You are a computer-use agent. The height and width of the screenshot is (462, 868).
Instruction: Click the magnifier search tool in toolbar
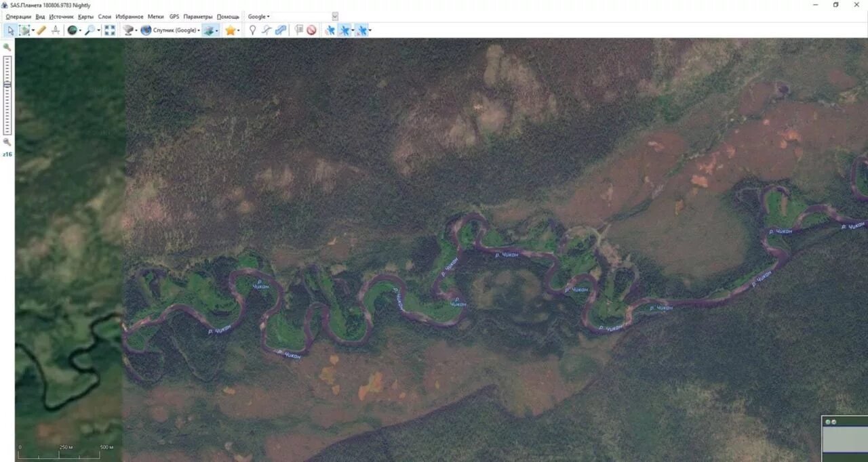[x=90, y=30]
